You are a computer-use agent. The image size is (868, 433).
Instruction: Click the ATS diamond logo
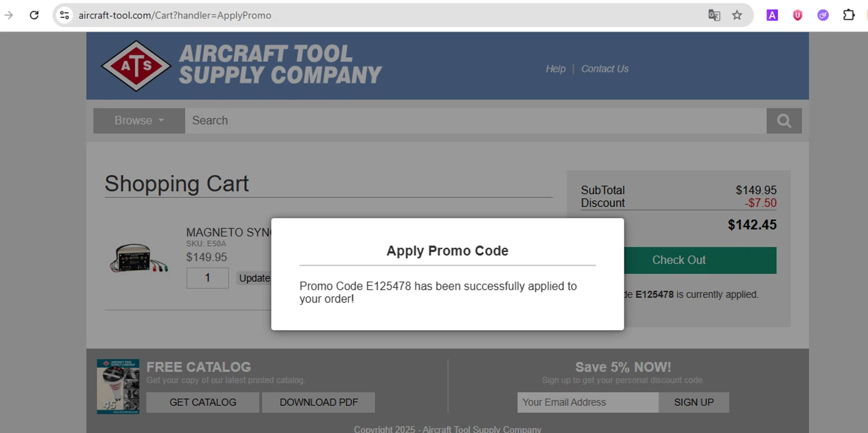pos(136,66)
